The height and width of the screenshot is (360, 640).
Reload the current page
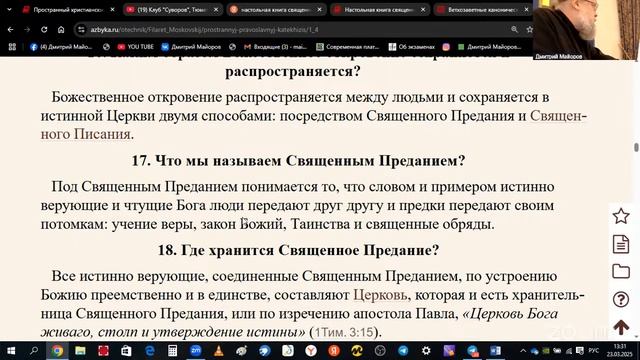click(x=44, y=29)
